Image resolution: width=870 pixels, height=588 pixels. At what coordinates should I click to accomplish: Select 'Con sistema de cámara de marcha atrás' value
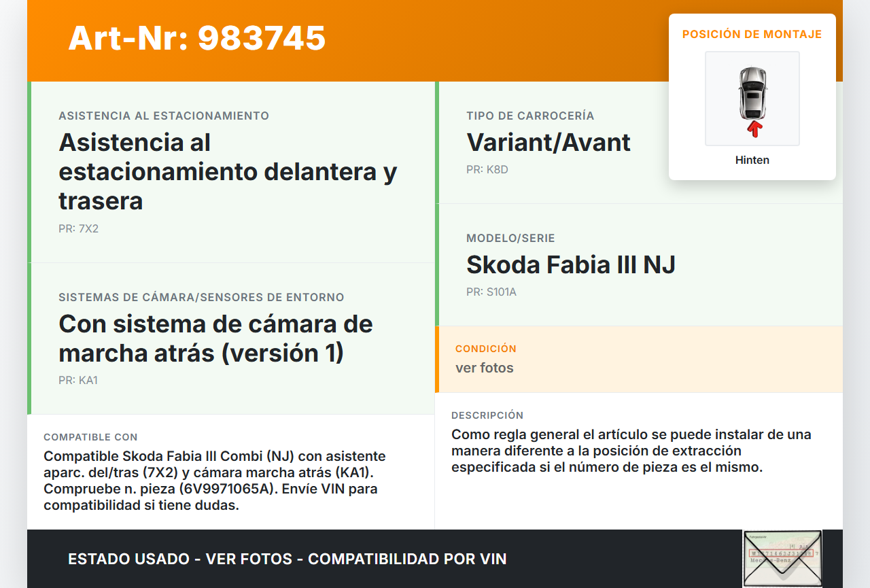click(x=215, y=339)
